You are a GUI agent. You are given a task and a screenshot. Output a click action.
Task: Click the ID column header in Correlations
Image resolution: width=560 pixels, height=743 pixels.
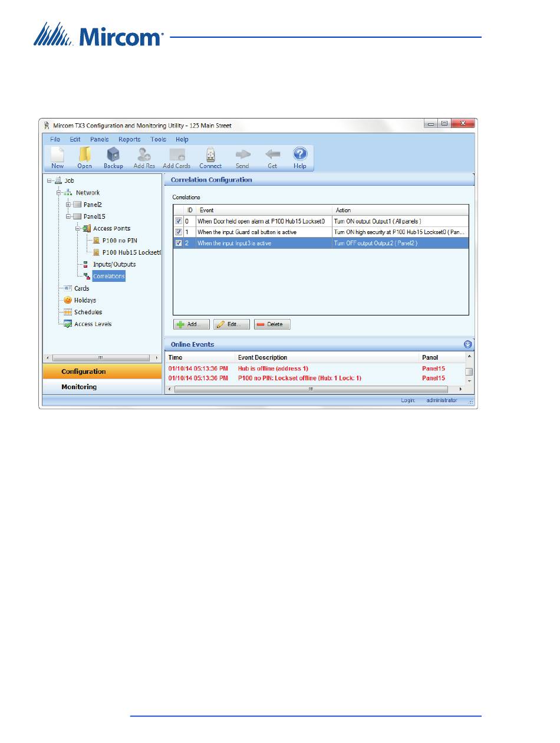190,210
